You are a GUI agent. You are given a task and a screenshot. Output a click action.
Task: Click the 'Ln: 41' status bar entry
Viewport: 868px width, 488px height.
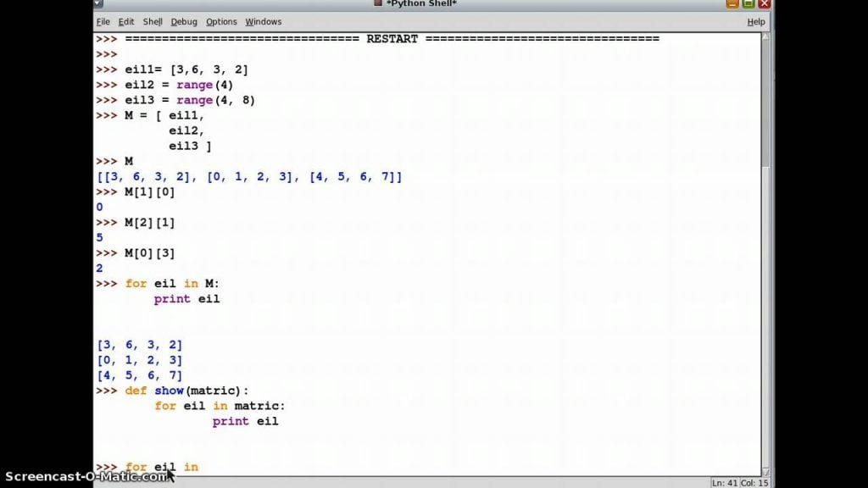725,483
